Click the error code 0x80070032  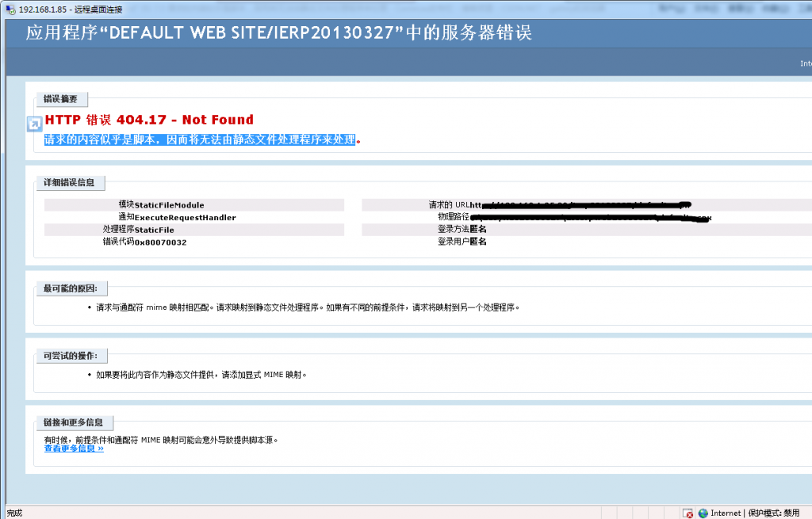(x=160, y=242)
